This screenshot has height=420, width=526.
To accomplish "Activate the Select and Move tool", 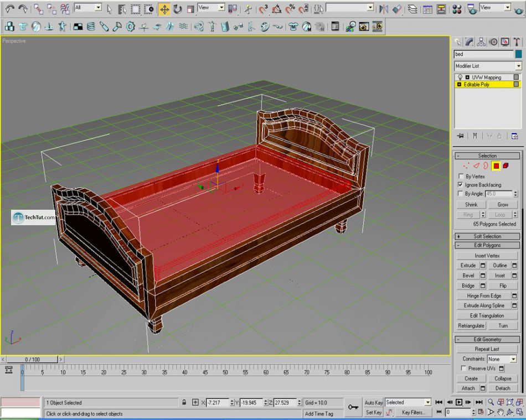I will click(164, 9).
